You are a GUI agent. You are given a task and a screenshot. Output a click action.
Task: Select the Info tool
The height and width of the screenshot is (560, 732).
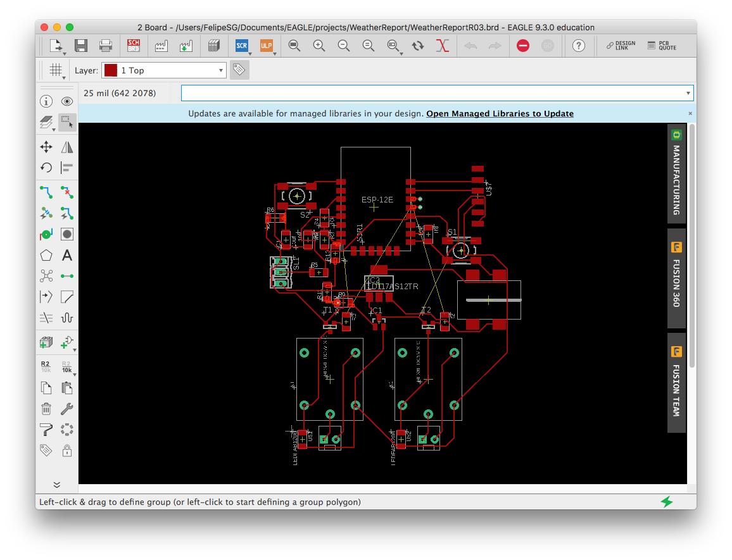46,101
